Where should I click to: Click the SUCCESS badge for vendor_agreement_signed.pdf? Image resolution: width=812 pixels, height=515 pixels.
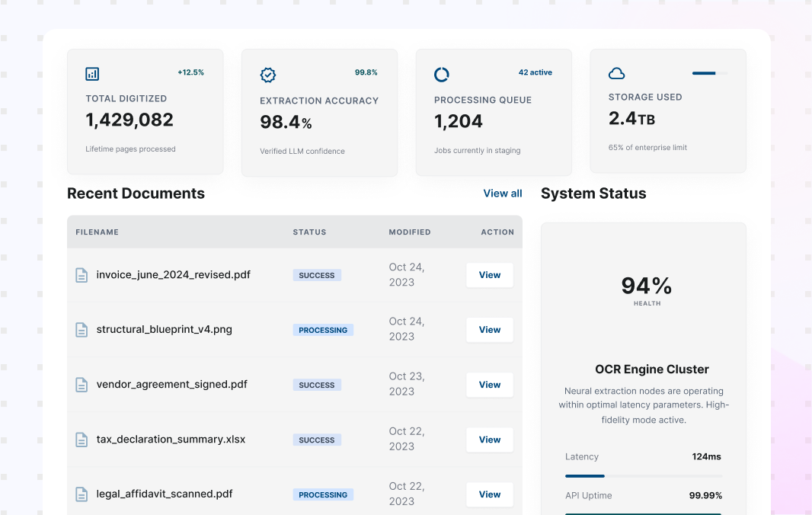[x=317, y=385]
